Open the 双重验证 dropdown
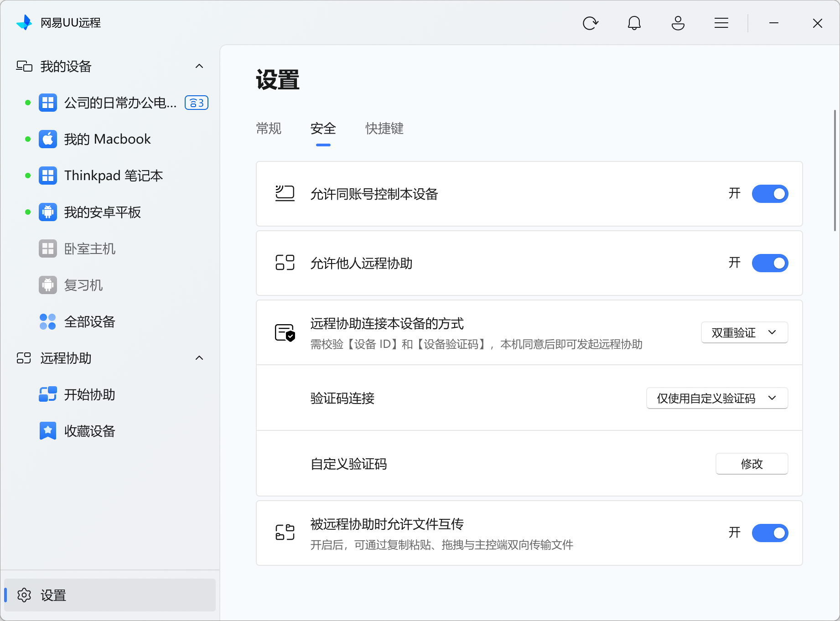Viewport: 840px width, 621px height. (x=744, y=332)
